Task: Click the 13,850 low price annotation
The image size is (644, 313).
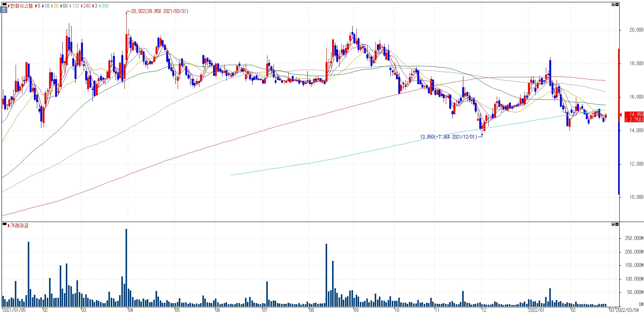Action: point(448,137)
